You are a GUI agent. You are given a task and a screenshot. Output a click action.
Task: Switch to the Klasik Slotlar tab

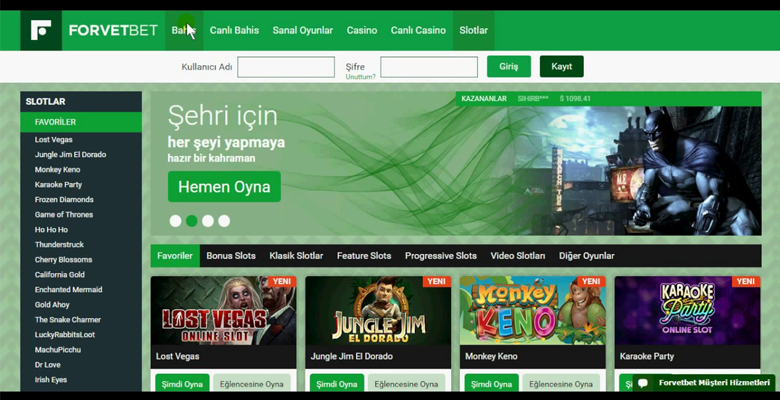(296, 256)
